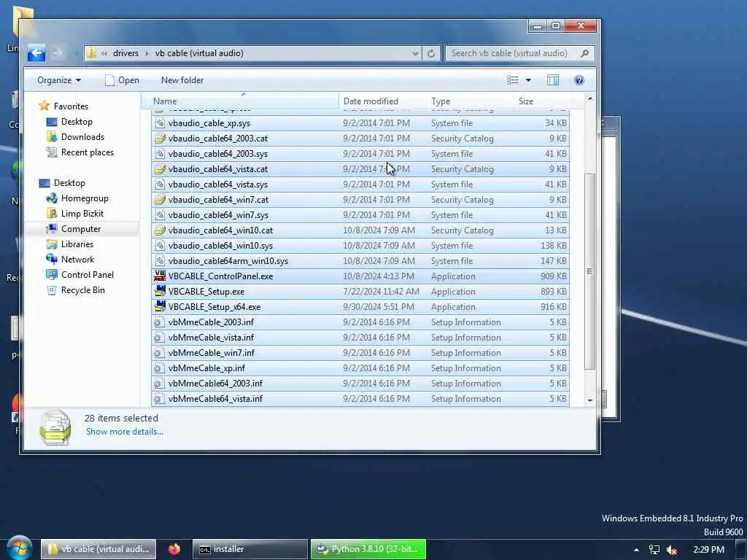Select vbMmeCable_vista.inf file name

coord(211,337)
